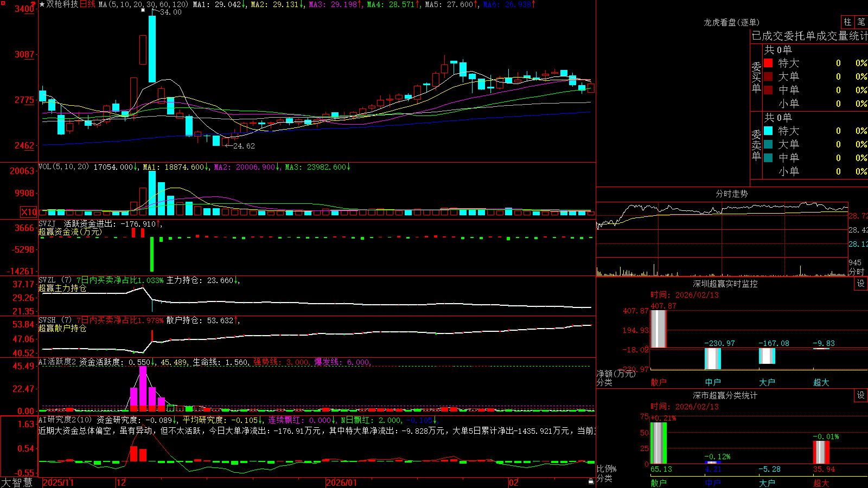
Task: Switch 龙虎看盘 to 笔 view
Action: (x=861, y=22)
